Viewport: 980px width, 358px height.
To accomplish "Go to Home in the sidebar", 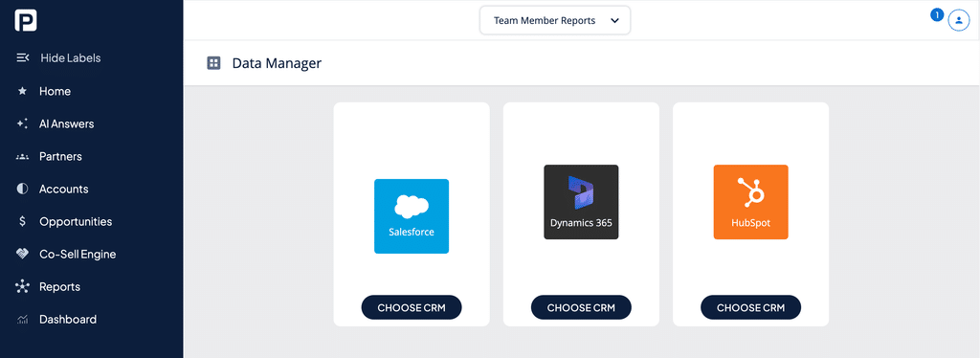I will [55, 91].
